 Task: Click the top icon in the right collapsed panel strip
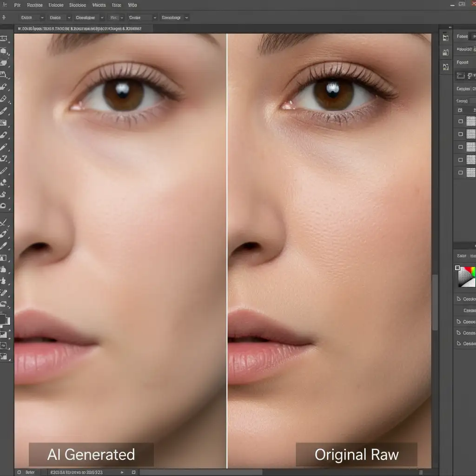(x=445, y=38)
